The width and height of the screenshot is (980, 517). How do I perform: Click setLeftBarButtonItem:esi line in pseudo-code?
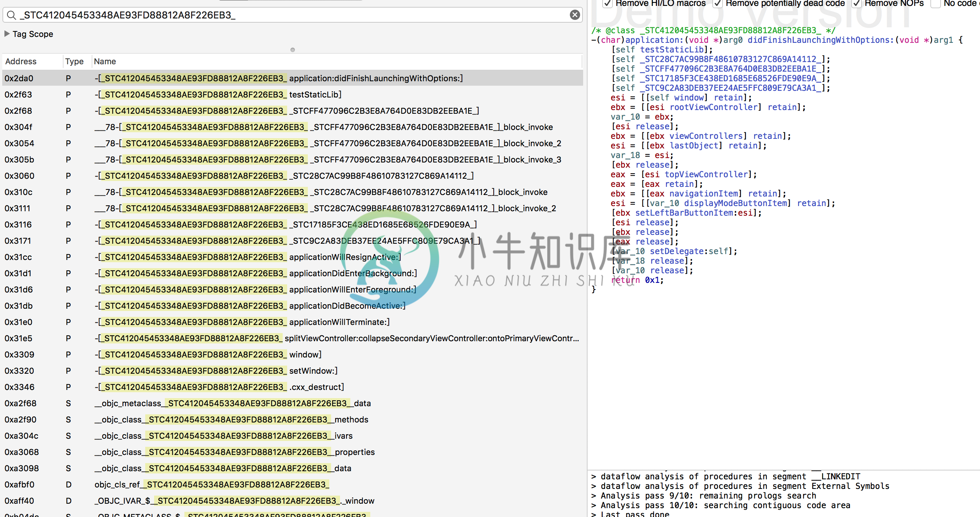(686, 213)
